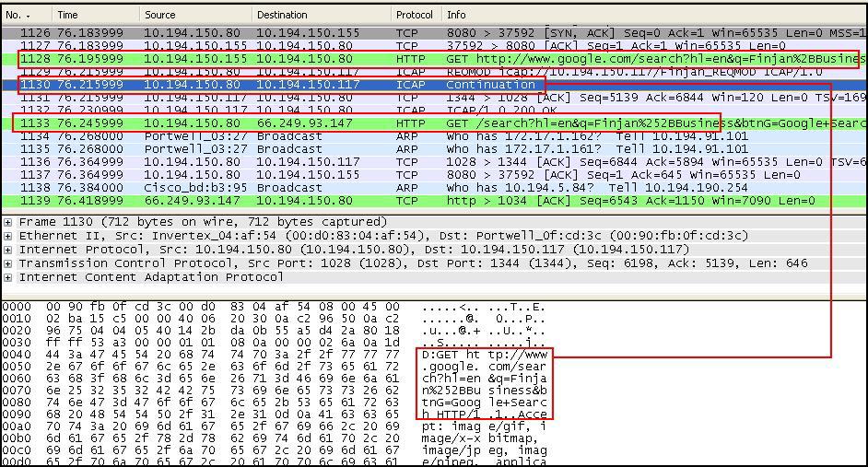868x467 pixels.
Task: Click the Source column header
Action: (x=195, y=15)
